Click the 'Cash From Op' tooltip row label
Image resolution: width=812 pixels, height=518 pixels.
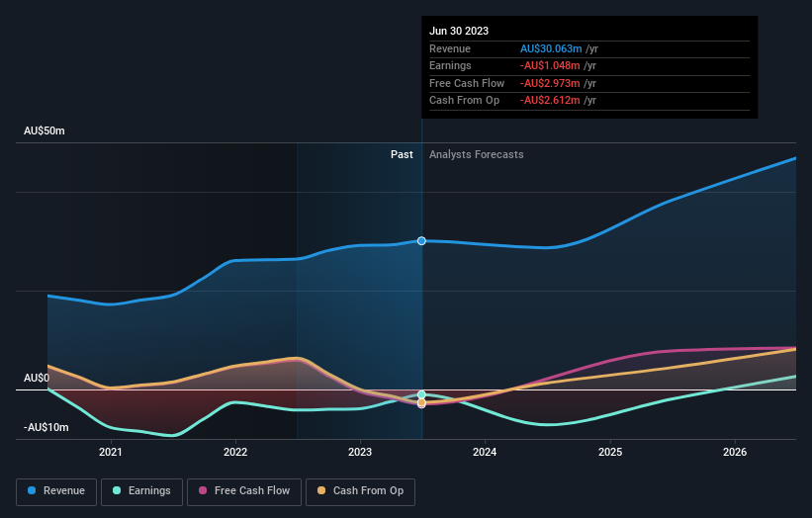coord(464,101)
